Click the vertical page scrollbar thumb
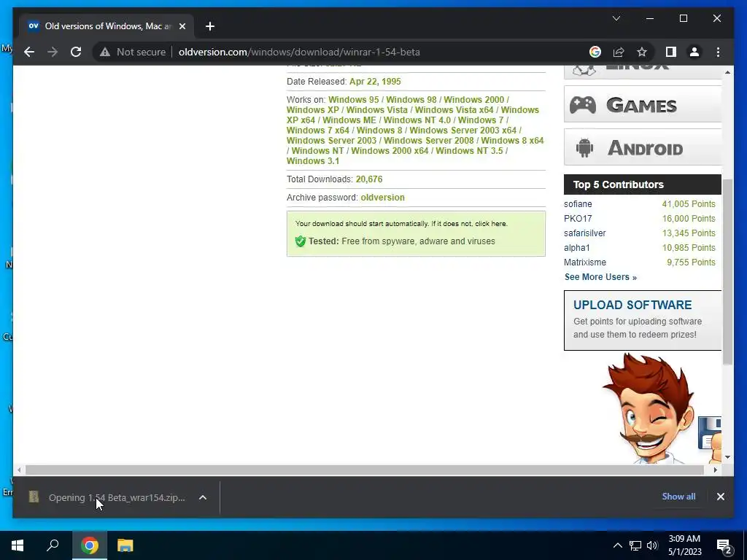 (x=727, y=271)
